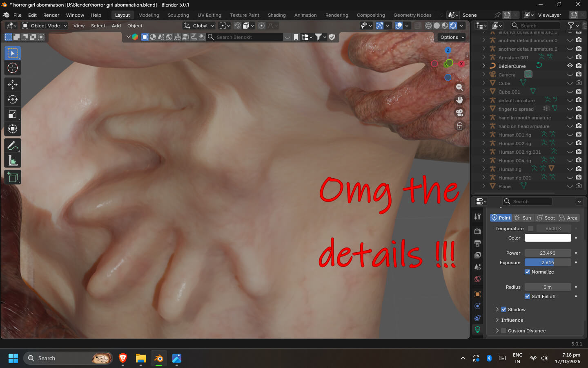Disable the Shadow checkbox
The image size is (588, 368).
tap(504, 310)
